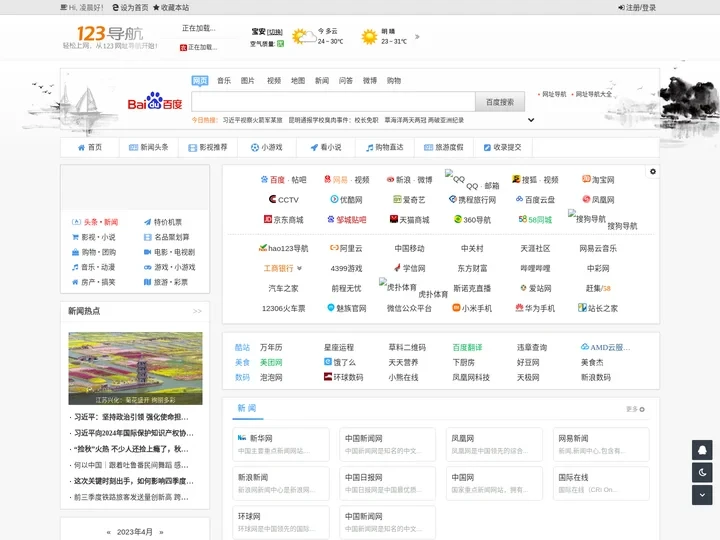Go to the previous calendar month
The image size is (720, 540).
tap(109, 532)
